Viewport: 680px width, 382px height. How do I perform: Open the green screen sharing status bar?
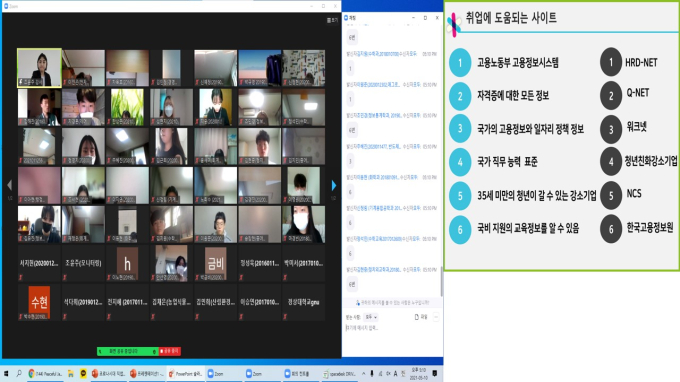(x=128, y=351)
